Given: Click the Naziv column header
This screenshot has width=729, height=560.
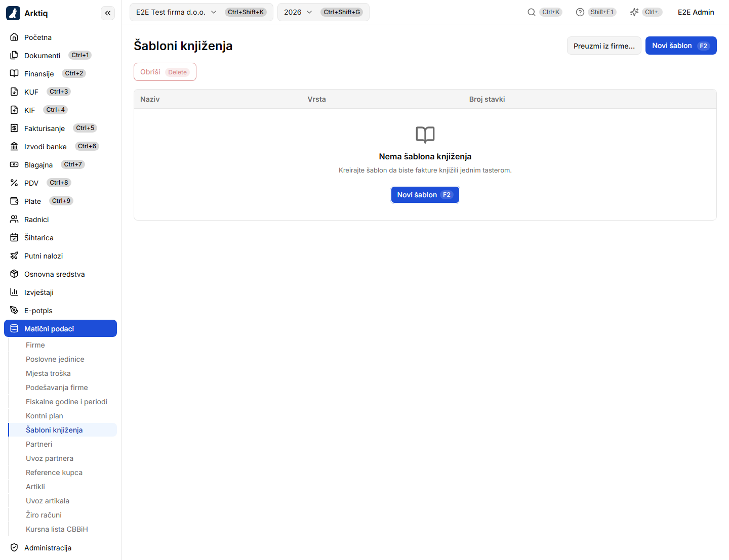Looking at the screenshot, I should pyautogui.click(x=150, y=99).
